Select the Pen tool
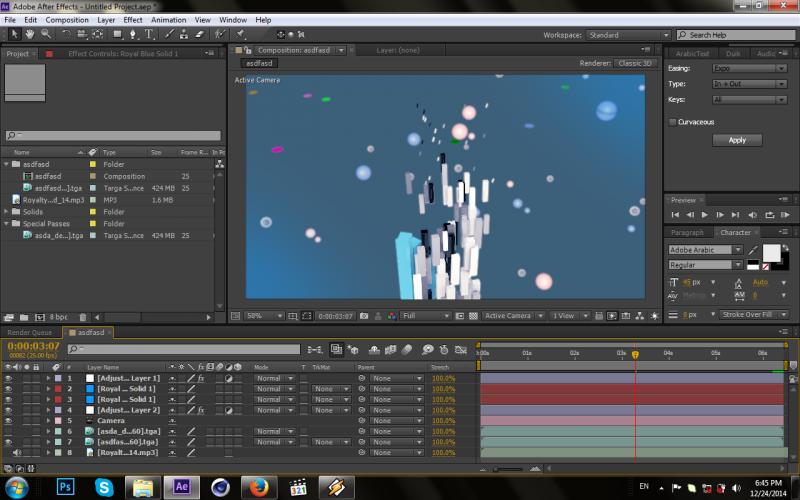This screenshot has width=800, height=500. tap(133, 34)
